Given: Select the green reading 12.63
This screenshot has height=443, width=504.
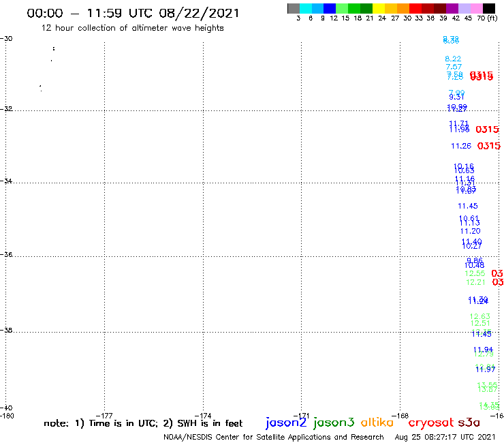Looking at the screenshot, I should pos(480,316).
